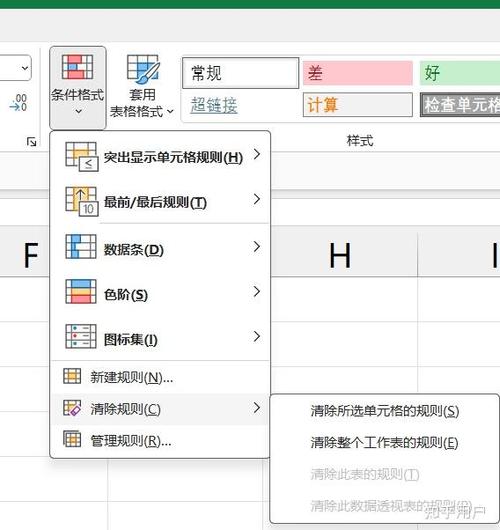Click the Highlight Cells Rules (突出显示单元格规则) icon
The image size is (500, 530).
click(81, 156)
